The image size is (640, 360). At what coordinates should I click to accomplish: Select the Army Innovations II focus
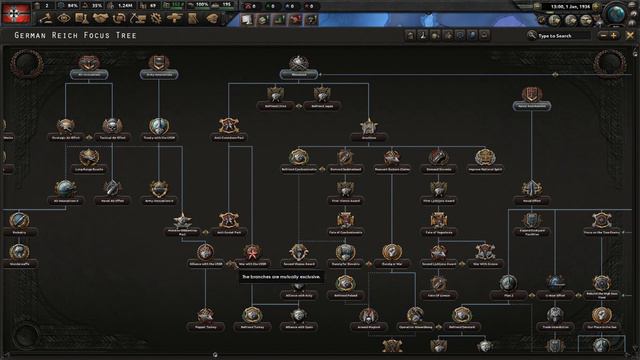point(159,193)
